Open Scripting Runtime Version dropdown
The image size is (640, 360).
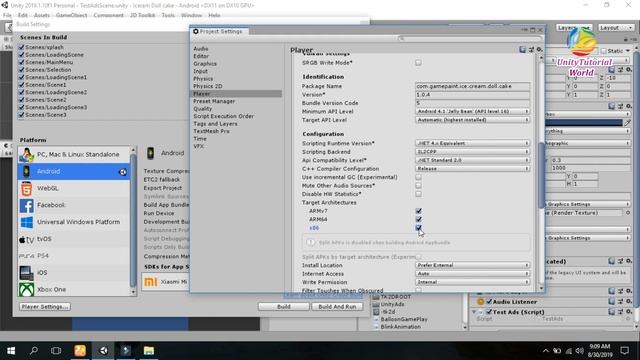(473, 143)
